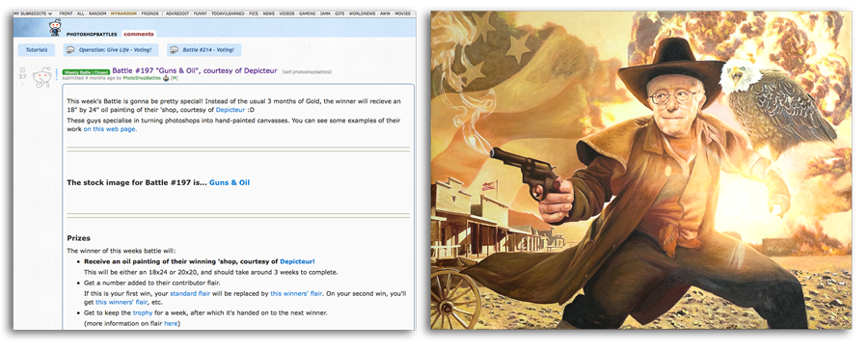This screenshot has height=352, width=868.
Task: Open VIDEOS subreddit link
Action: [287, 13]
